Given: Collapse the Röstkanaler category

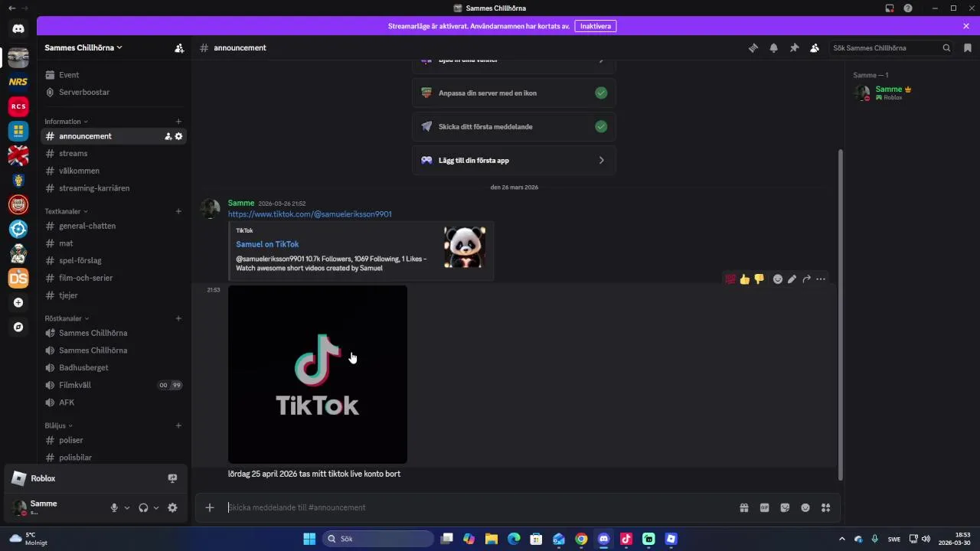Looking at the screenshot, I should tap(66, 318).
